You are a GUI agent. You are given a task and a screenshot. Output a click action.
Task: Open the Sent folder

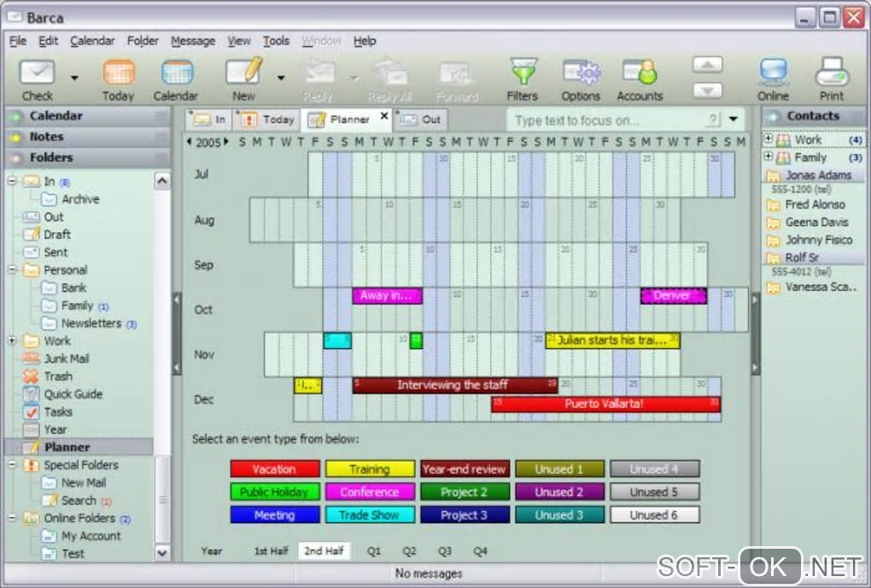56,252
